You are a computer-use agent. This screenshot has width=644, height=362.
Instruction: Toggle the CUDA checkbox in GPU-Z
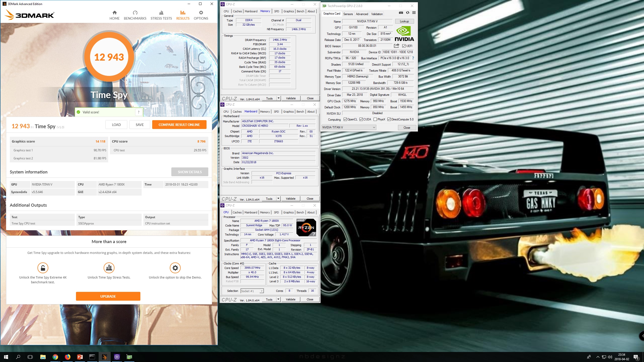click(x=361, y=119)
